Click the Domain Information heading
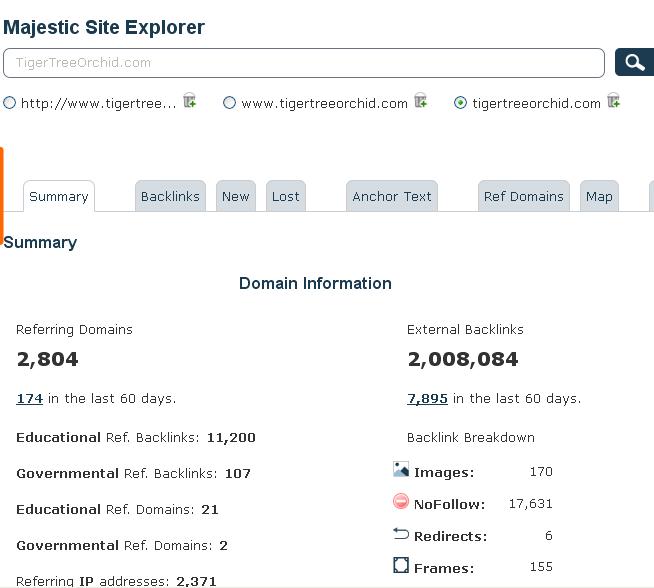Image resolution: width=654 pixels, height=588 pixels. pyautogui.click(x=315, y=283)
